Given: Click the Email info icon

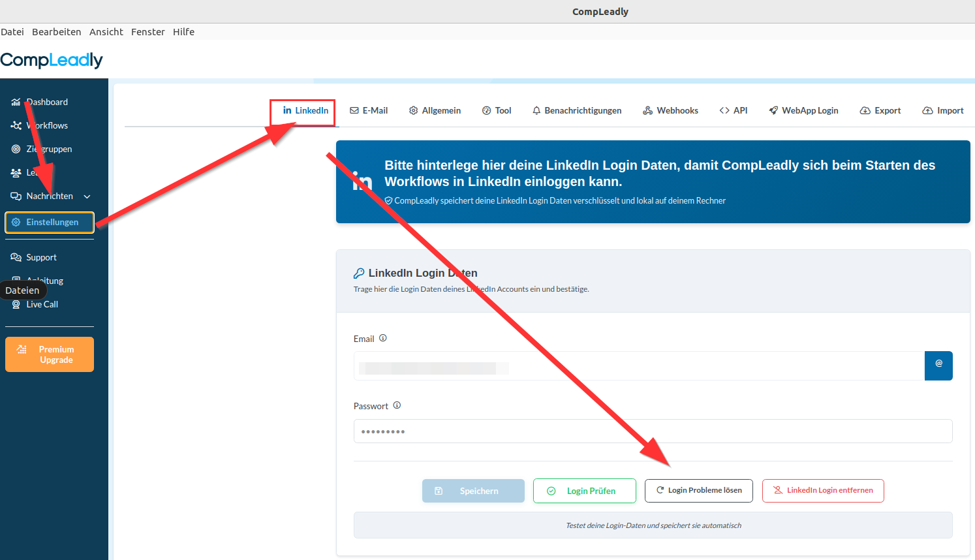Looking at the screenshot, I should (x=383, y=338).
